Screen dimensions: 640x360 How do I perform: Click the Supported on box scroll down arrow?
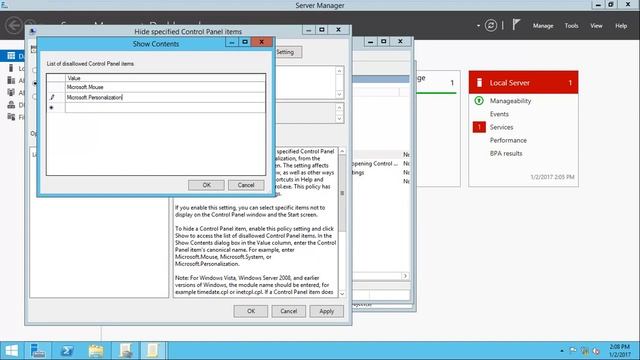(x=339, y=119)
